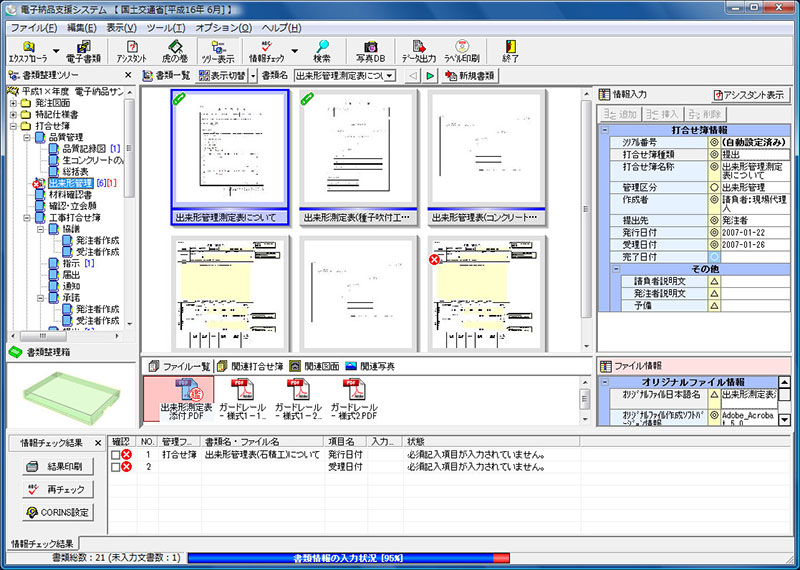This screenshot has height=570, width=800.
Task: Toggle the ツリー表示 toolbar button
Action: [218, 52]
